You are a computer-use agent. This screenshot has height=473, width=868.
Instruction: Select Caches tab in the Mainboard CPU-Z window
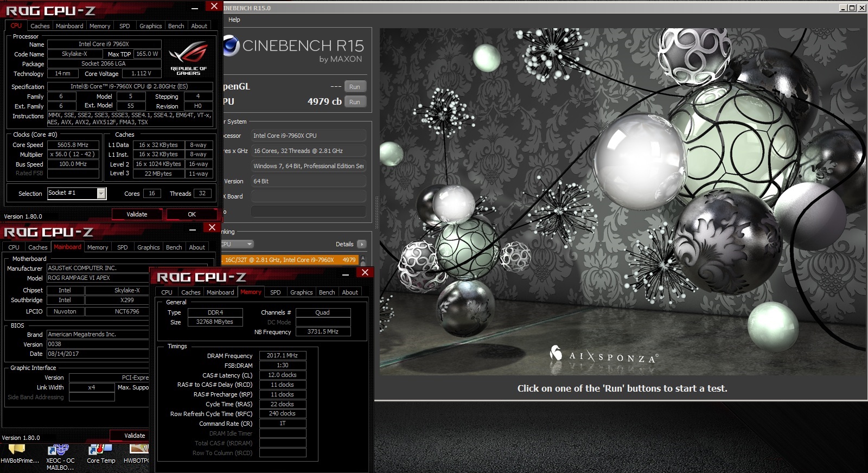tap(38, 247)
